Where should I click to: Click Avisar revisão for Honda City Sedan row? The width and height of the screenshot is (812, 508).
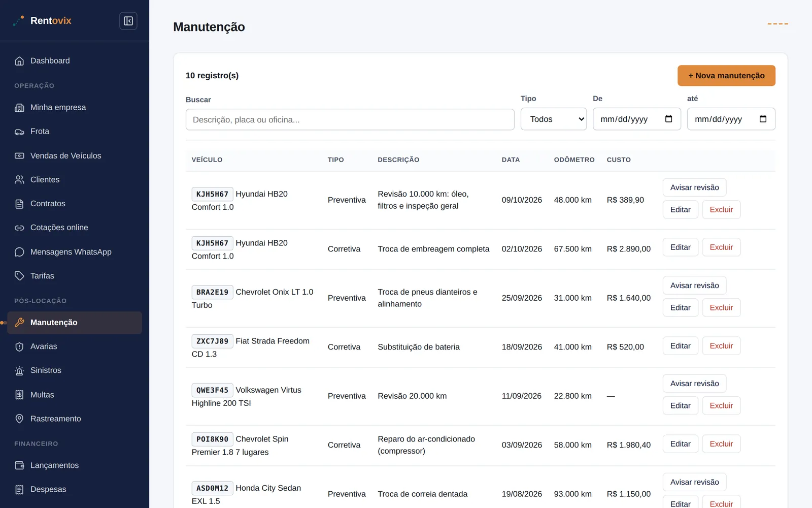(x=694, y=482)
